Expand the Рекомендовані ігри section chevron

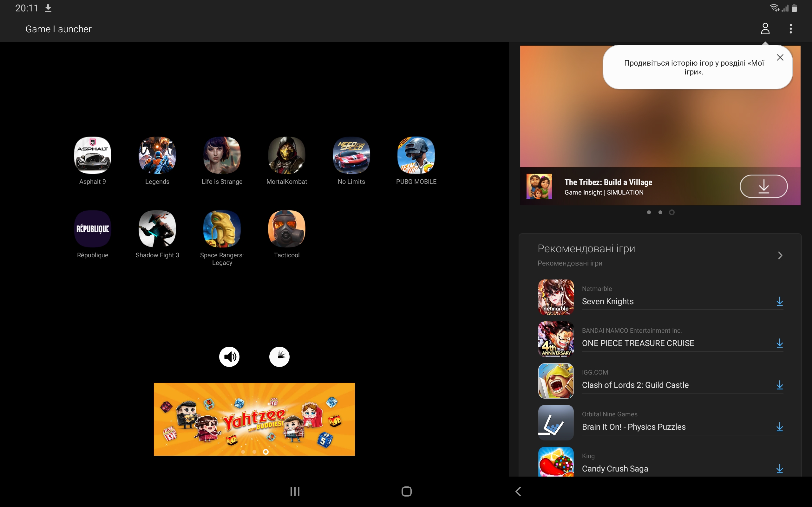click(780, 255)
